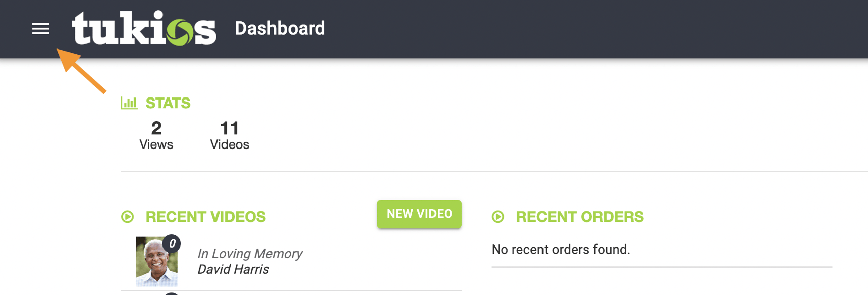This screenshot has width=868, height=295.
Task: Click the STATS section heading
Action: 168,103
